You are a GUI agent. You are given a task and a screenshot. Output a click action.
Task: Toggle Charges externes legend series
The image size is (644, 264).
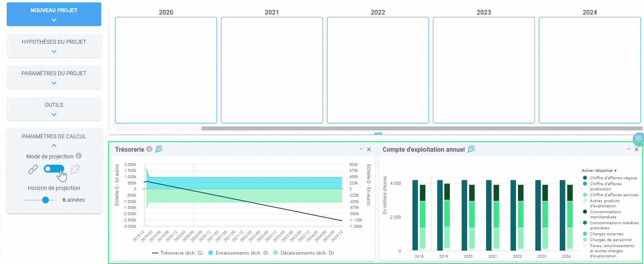tap(603, 234)
